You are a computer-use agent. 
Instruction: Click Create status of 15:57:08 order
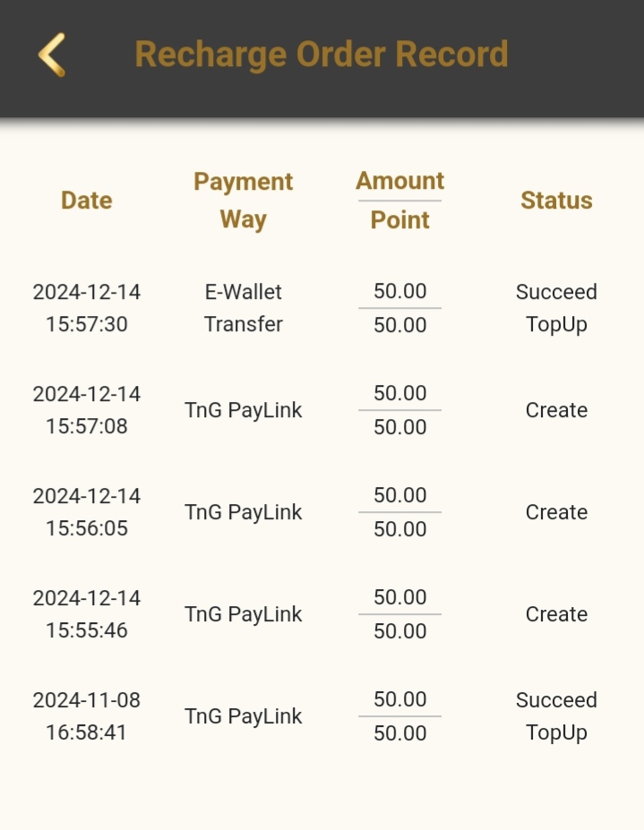click(x=556, y=410)
